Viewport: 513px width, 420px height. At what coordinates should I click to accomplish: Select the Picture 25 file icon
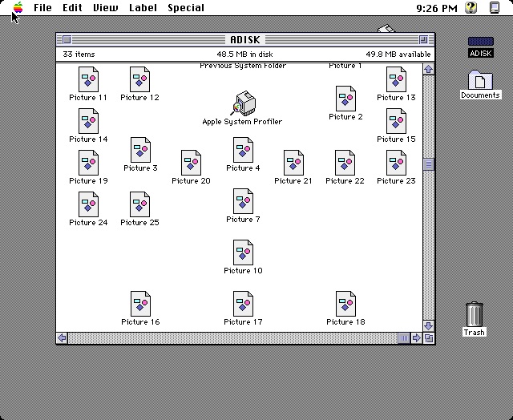[139, 204]
